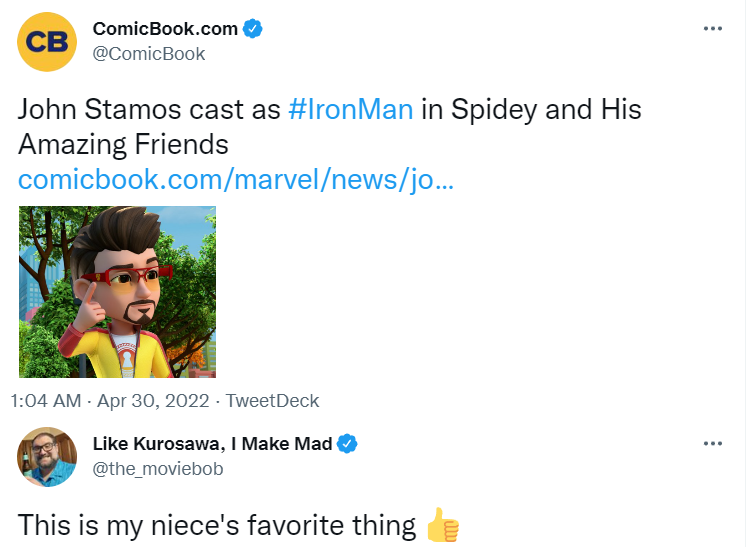Select the @ComicBook handle
748x547 pixels.
[148, 54]
